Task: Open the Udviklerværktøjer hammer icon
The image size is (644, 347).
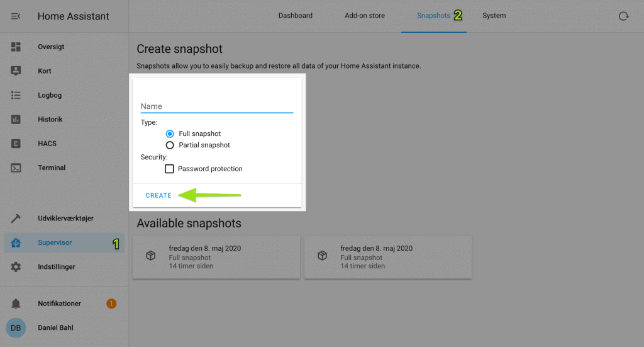Action: tap(16, 219)
